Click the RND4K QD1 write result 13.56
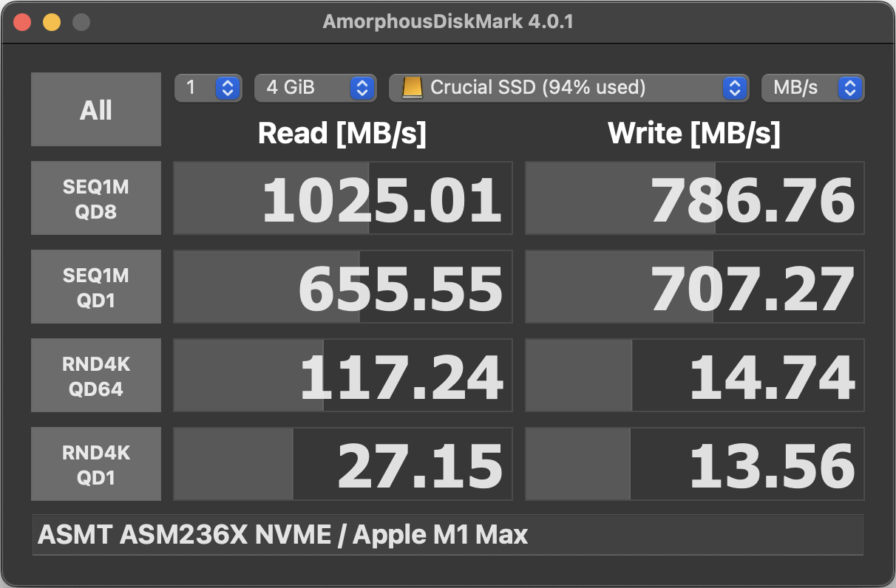This screenshot has height=588, width=896. tap(695, 464)
